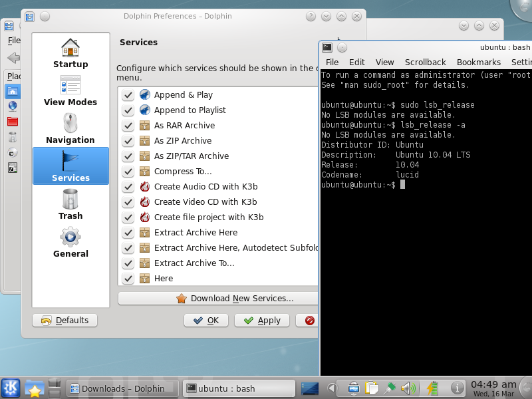532x399 pixels.
Task: Toggle Create Audio CD with K3b checkbox
Action: 128,187
